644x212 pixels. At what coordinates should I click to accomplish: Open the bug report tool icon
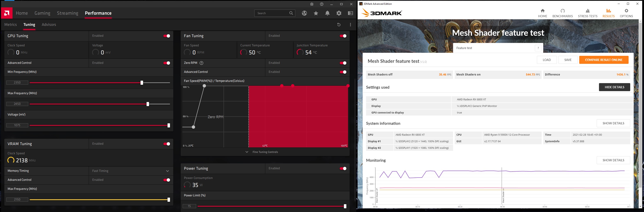312,4
